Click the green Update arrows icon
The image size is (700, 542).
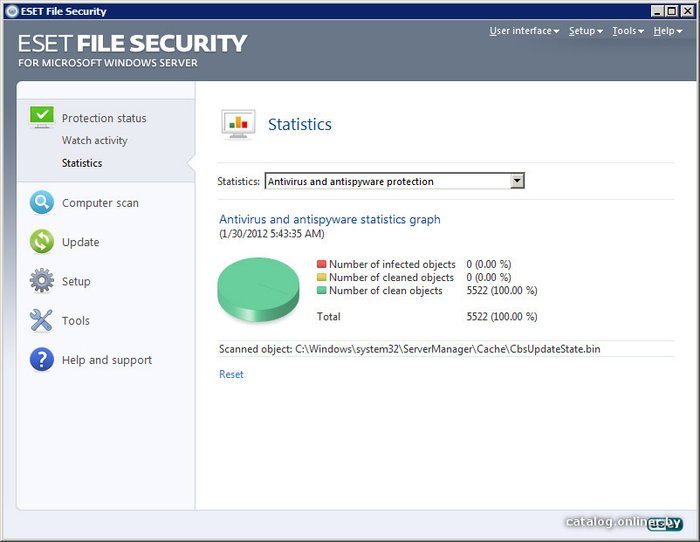[41, 242]
